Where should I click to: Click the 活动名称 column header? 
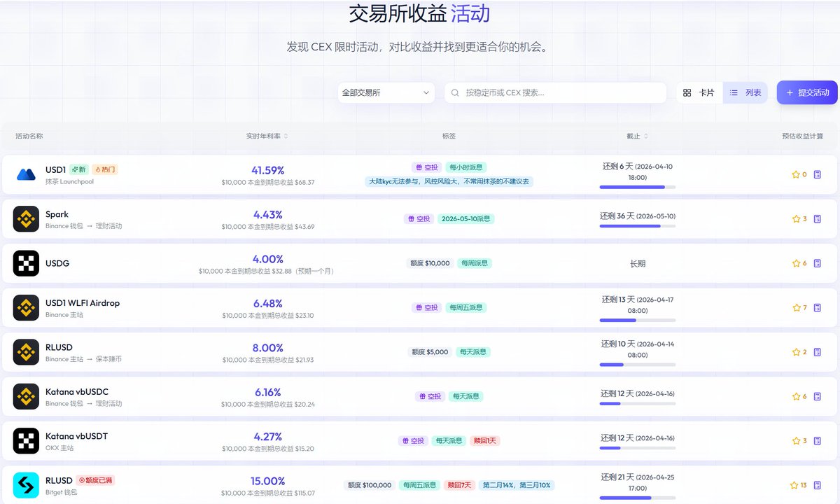point(29,136)
